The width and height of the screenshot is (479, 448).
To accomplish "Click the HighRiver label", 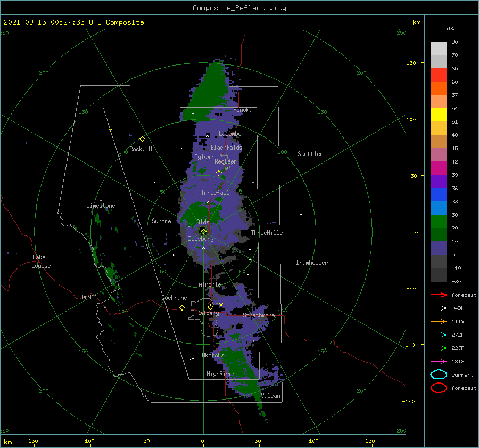I will pyautogui.click(x=220, y=374).
